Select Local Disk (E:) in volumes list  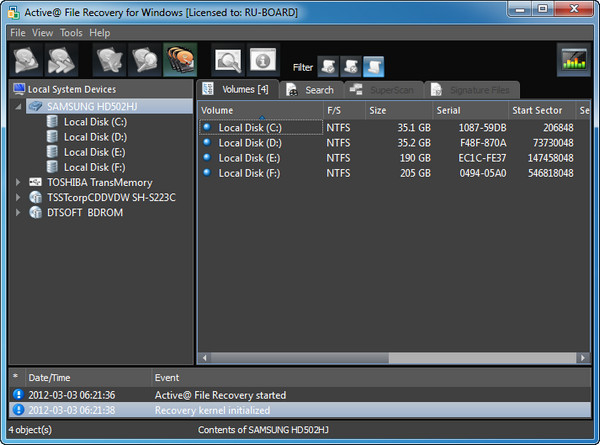tap(249, 158)
